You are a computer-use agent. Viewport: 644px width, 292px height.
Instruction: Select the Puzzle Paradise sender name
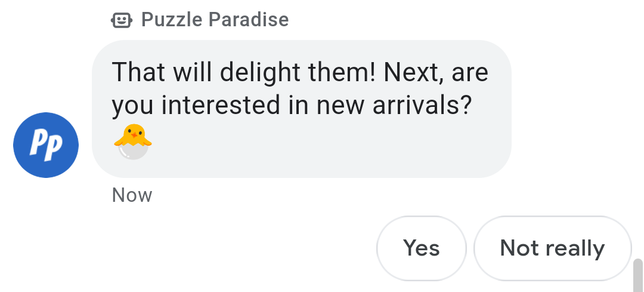215,20
